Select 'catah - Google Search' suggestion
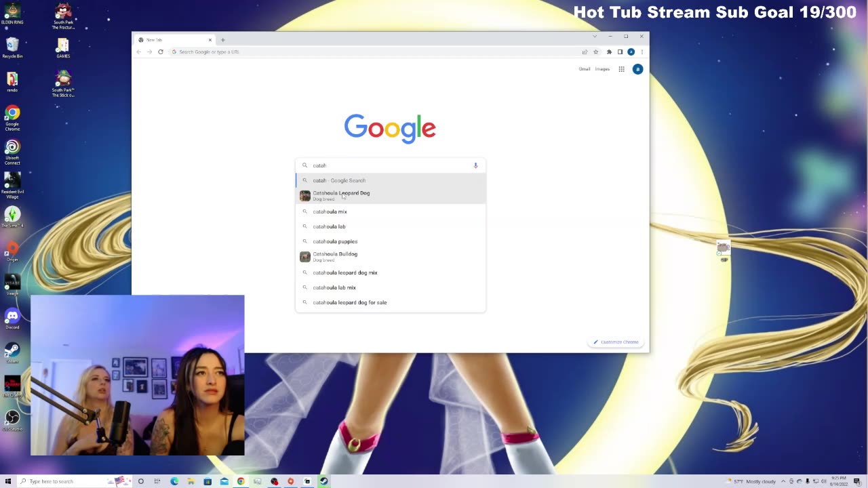868x488 pixels. coord(391,180)
